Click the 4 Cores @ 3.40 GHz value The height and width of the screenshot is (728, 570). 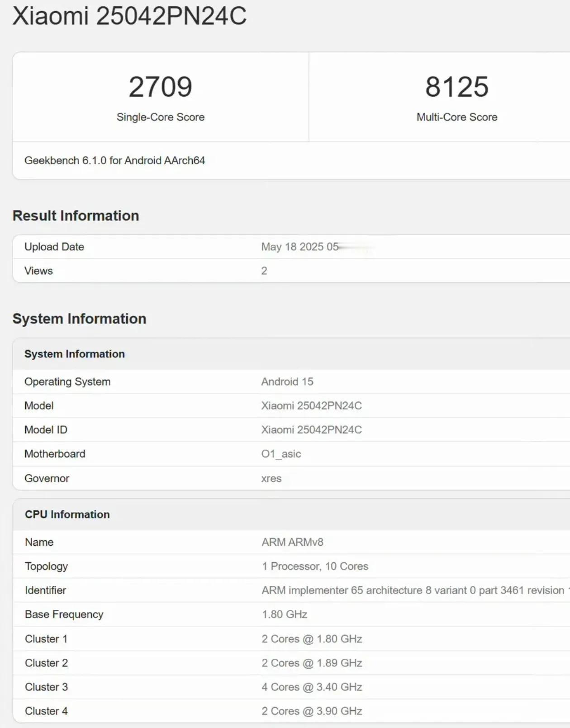click(x=312, y=687)
